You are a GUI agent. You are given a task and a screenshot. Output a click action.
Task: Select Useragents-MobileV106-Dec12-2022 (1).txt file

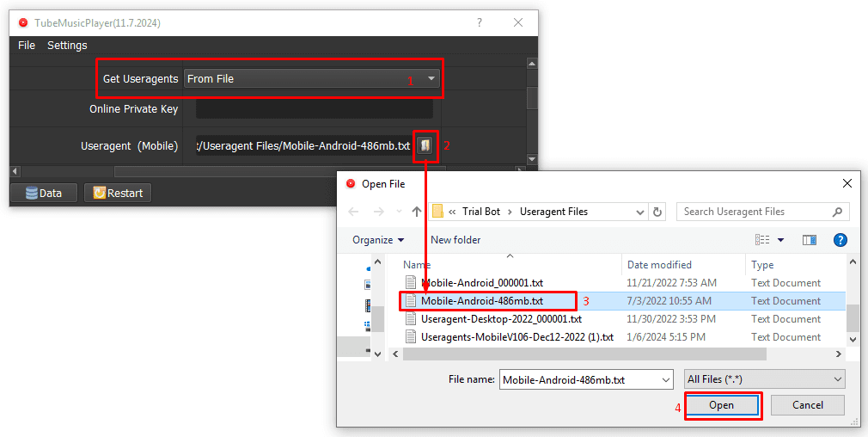517,336
